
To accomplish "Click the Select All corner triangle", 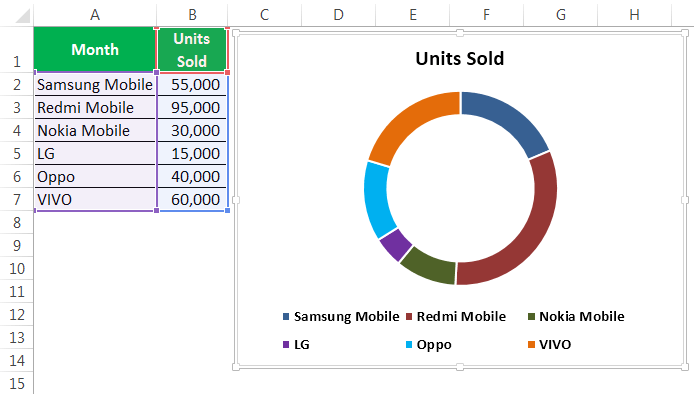I will pos(23,15).
